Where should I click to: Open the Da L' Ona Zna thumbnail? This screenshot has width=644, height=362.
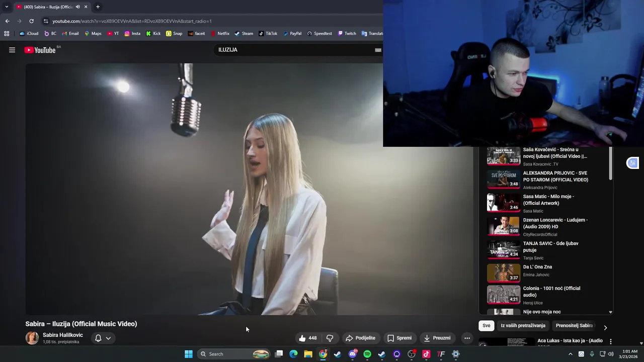[504, 273]
